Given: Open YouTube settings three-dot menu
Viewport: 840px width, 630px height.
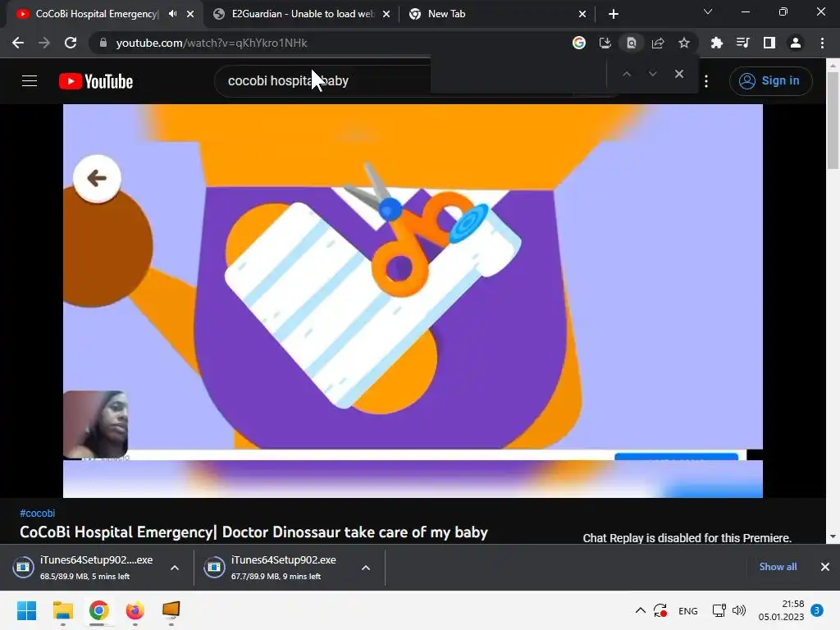Looking at the screenshot, I should click(706, 81).
